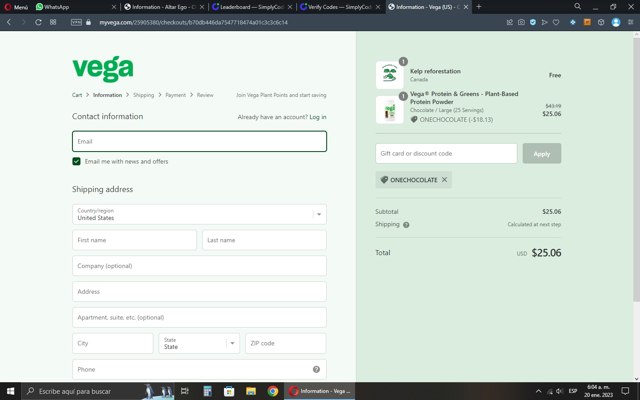Click the Payment breadcrumb step
640x400 pixels.
point(176,95)
